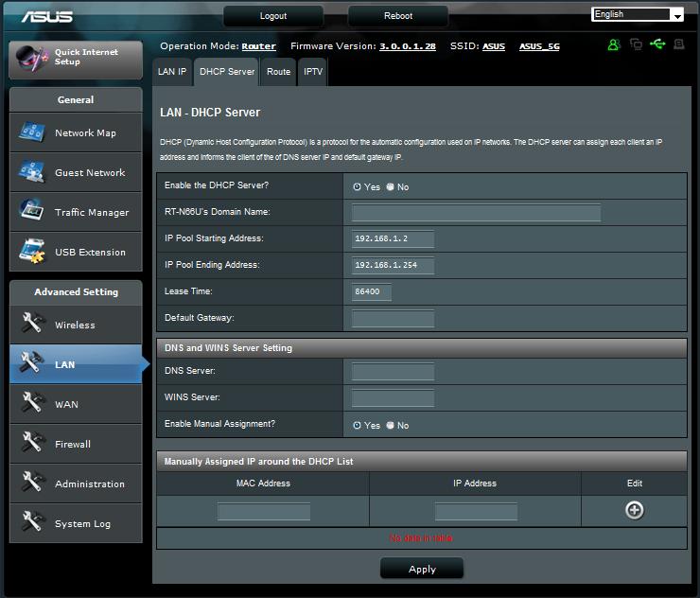
Task: Click the ASUS_5G SSID link
Action: coord(539,46)
